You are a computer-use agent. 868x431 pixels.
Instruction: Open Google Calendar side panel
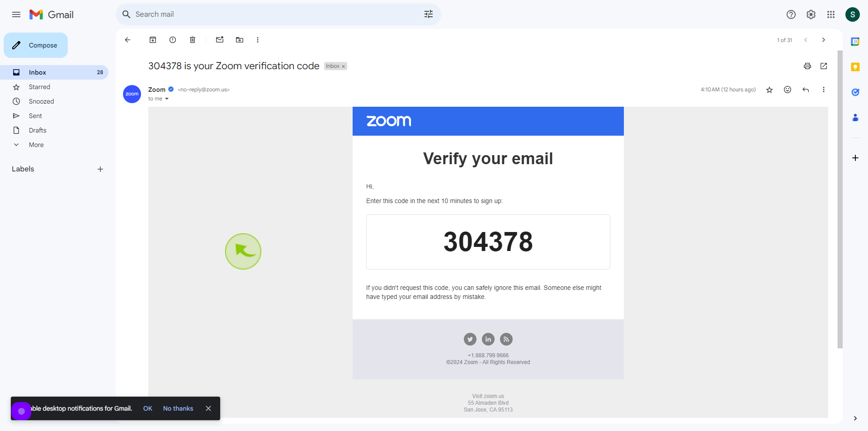855,42
